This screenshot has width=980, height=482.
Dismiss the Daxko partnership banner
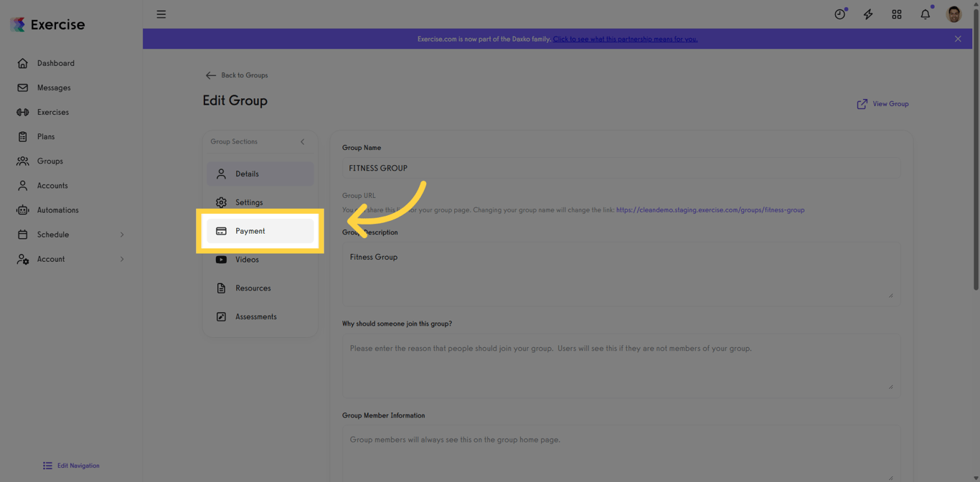tap(958, 39)
